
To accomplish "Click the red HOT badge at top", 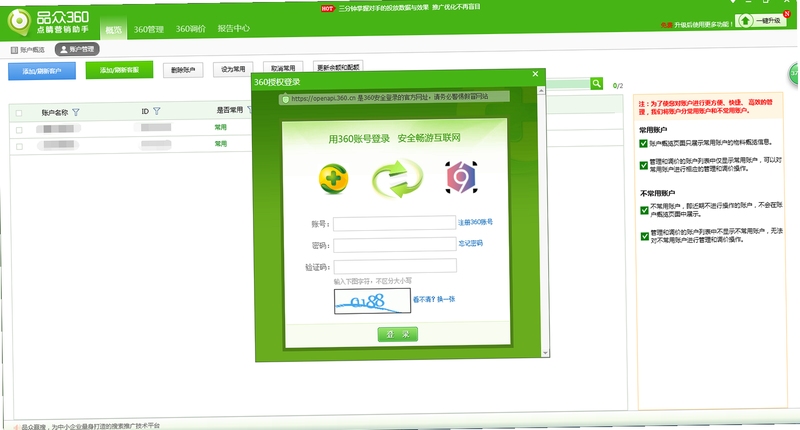I will coord(327,9).
